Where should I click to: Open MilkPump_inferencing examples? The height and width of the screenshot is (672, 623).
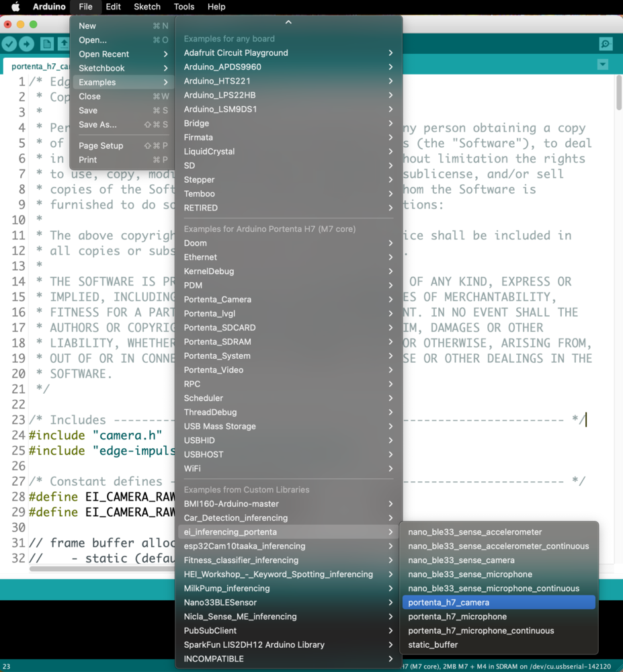pos(288,589)
